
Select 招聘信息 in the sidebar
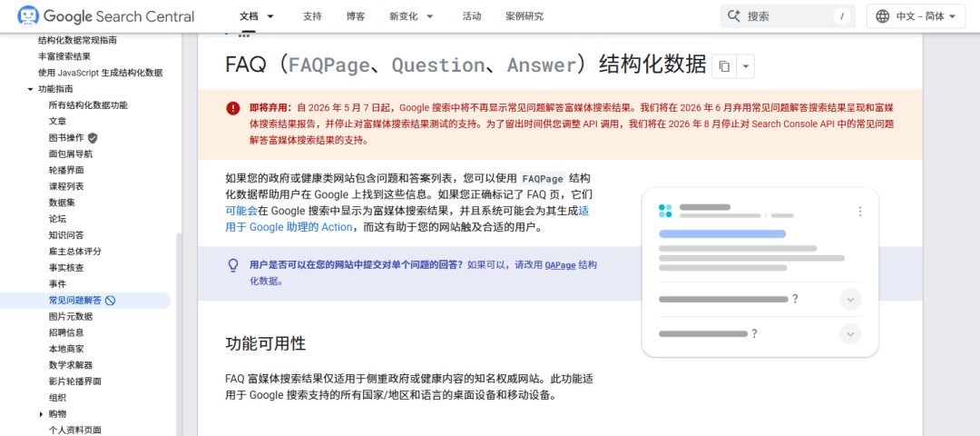(66, 332)
